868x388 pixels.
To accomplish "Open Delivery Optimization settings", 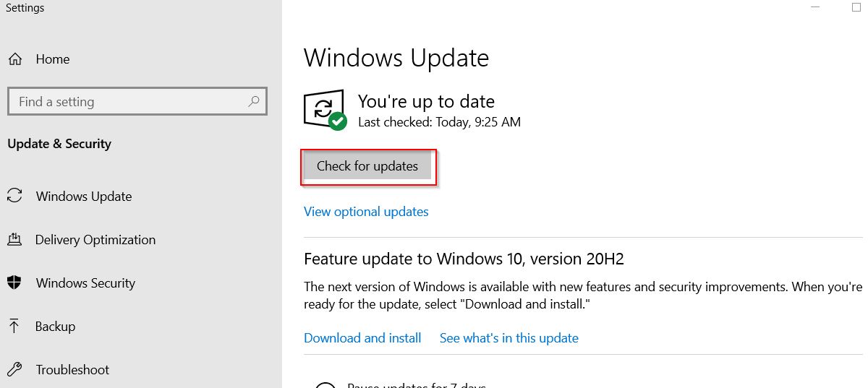I will click(x=95, y=240).
